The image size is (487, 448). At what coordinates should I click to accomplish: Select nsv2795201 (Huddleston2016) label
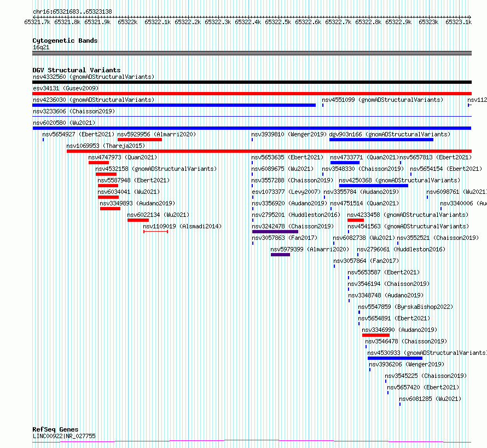296,215
